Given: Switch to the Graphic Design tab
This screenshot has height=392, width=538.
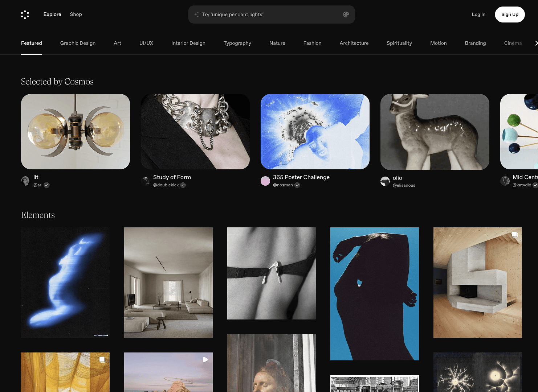Looking at the screenshot, I should click(78, 43).
